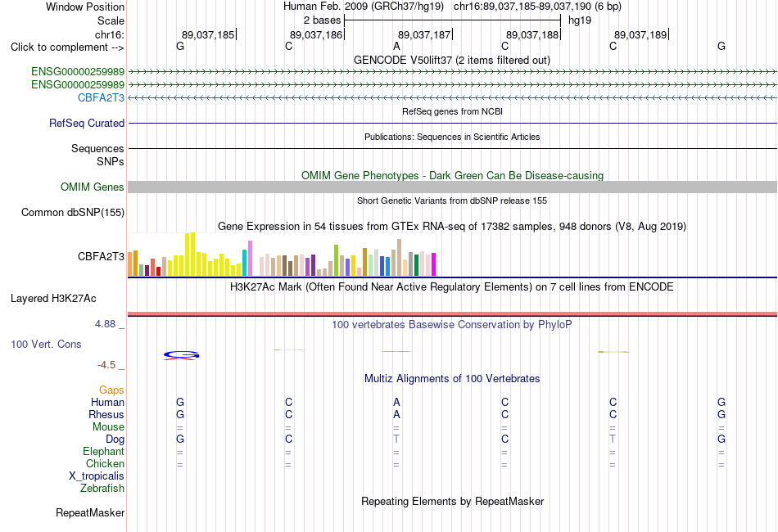The image size is (778, 532).
Task: Click the Window Position label
Action: pyautogui.click(x=85, y=7)
